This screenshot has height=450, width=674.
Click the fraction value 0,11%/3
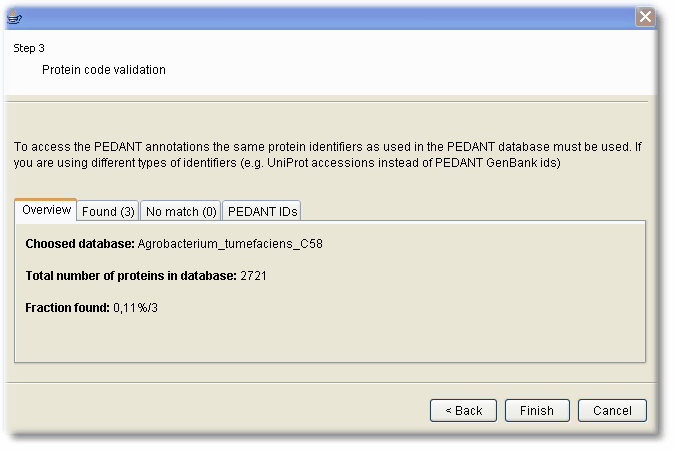(x=135, y=308)
